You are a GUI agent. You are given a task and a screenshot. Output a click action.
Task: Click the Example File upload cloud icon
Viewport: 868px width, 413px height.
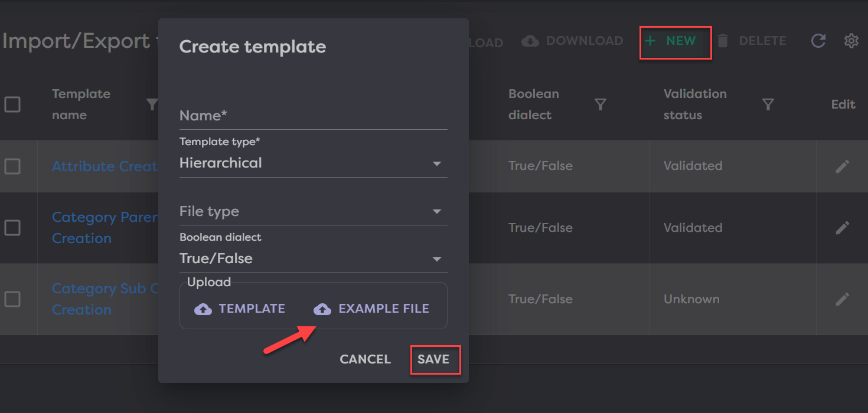coord(322,309)
